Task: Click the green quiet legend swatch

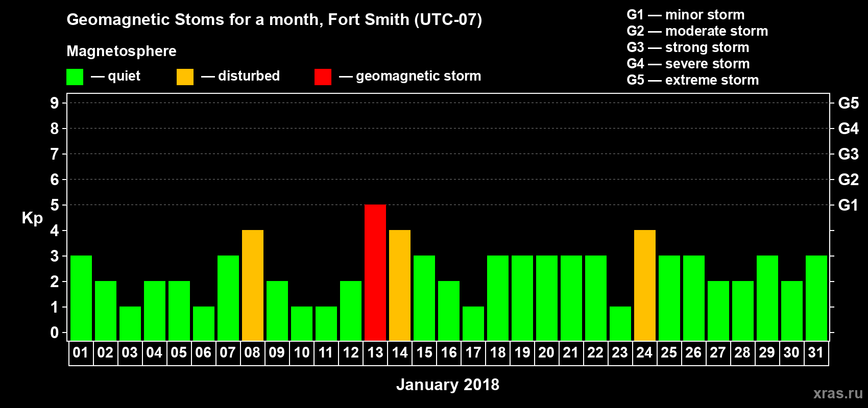Action: click(x=75, y=77)
